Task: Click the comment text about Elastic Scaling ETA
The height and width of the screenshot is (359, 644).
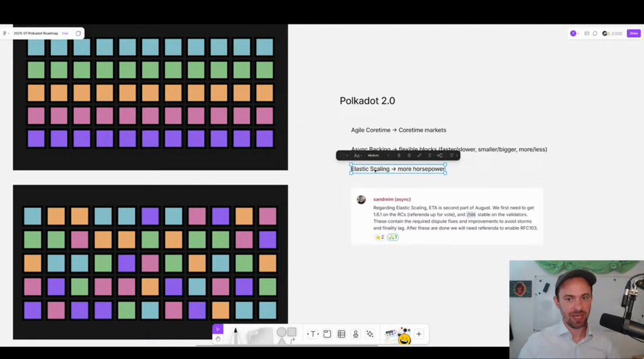Action: [x=455, y=218]
